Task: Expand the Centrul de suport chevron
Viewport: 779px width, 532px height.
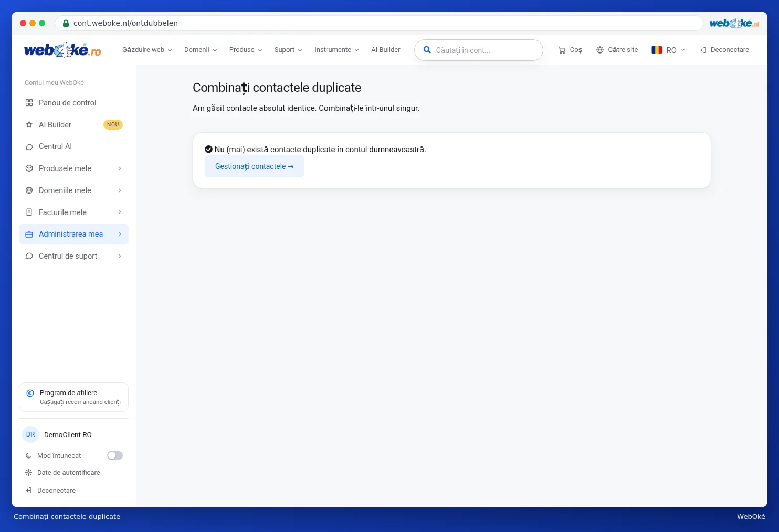Action: pyautogui.click(x=120, y=256)
